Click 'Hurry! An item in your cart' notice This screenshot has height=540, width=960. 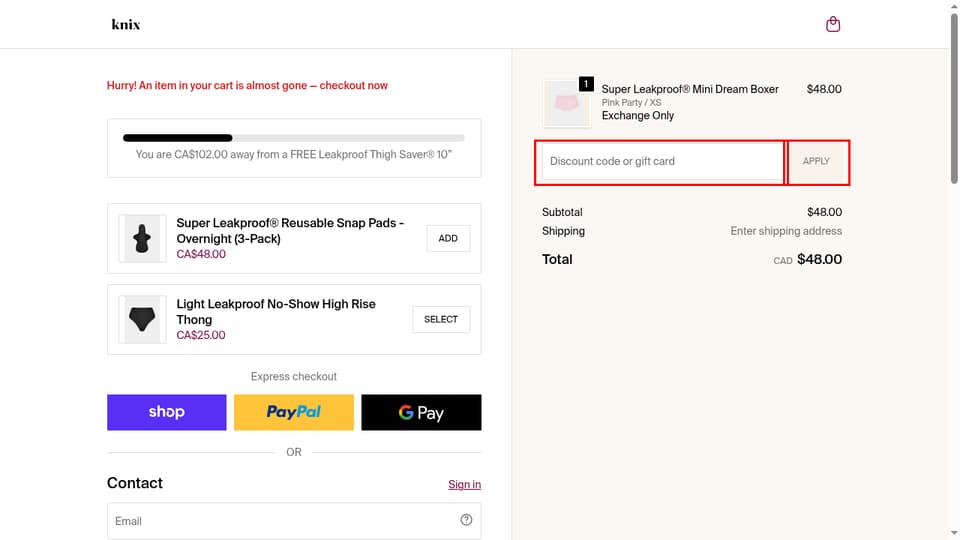click(x=247, y=86)
